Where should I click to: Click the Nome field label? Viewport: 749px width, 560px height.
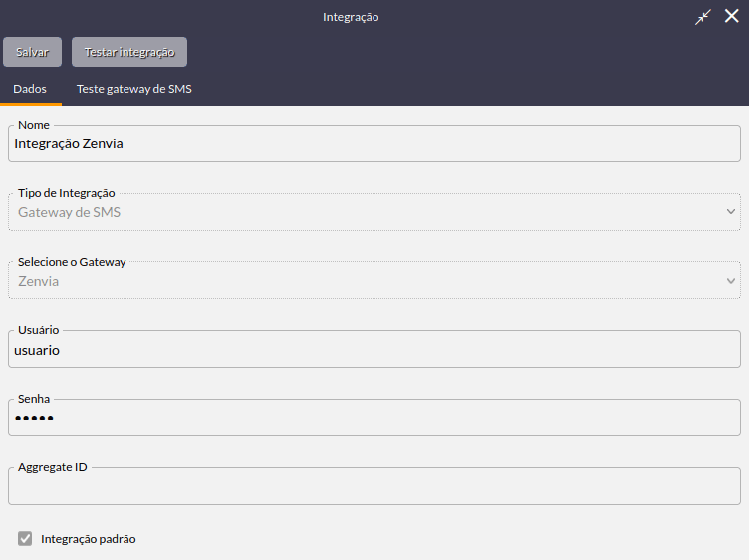tap(34, 125)
